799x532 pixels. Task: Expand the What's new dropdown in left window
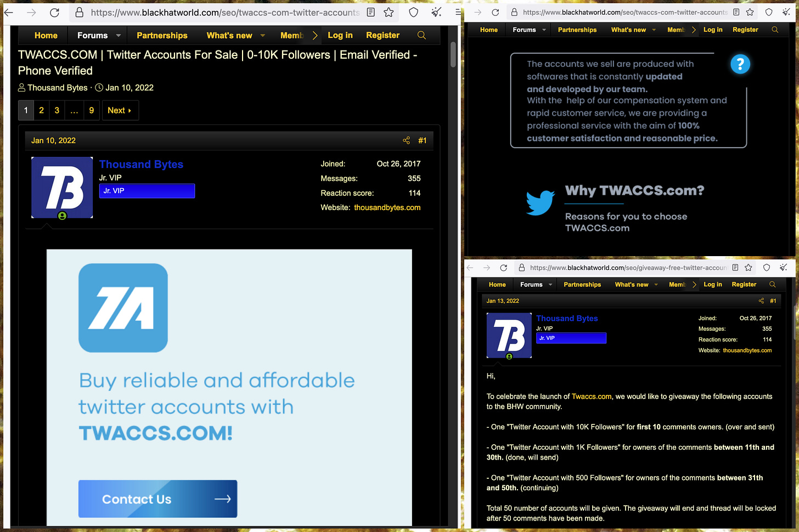[263, 35]
